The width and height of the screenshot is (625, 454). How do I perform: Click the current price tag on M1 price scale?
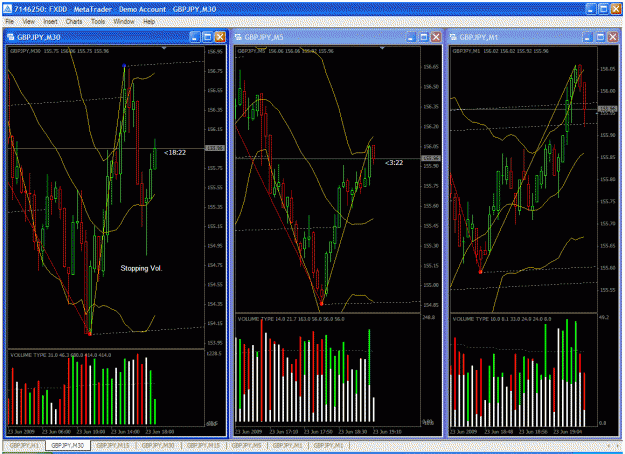click(x=607, y=109)
